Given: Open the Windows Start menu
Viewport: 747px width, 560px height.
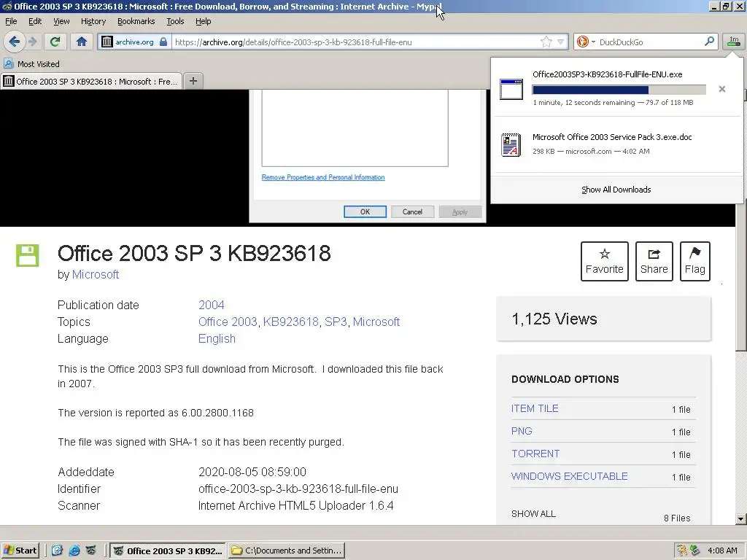Looking at the screenshot, I should (20, 551).
